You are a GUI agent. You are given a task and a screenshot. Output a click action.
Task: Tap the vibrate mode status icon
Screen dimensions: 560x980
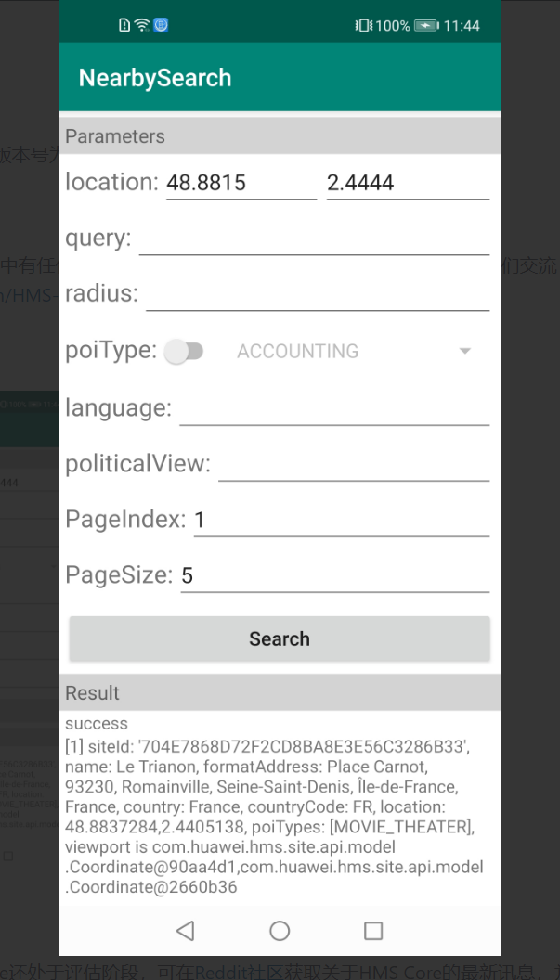pyautogui.click(x=363, y=25)
